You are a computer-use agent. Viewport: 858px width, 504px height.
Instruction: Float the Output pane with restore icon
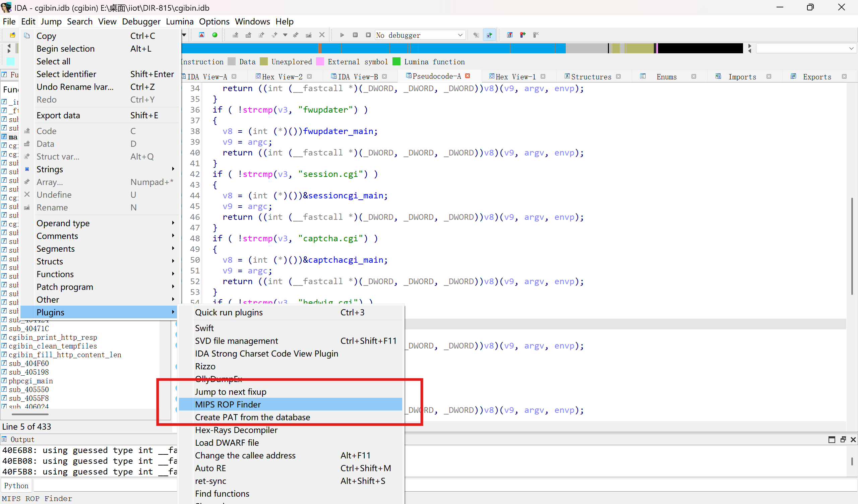point(843,440)
